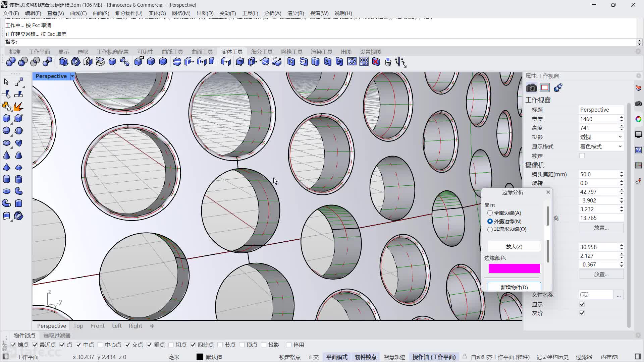
Task: Click the edge analysis dialog scrollbar
Action: point(548,235)
